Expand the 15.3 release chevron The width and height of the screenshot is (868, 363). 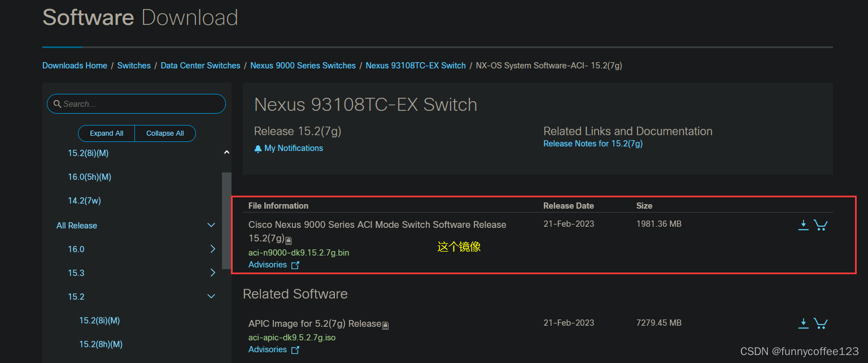[x=213, y=273]
